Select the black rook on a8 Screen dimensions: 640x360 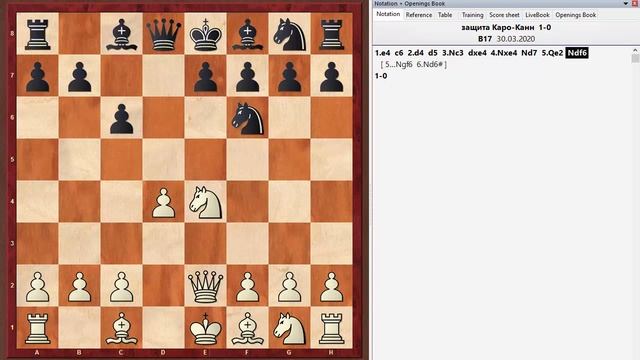tap(37, 34)
